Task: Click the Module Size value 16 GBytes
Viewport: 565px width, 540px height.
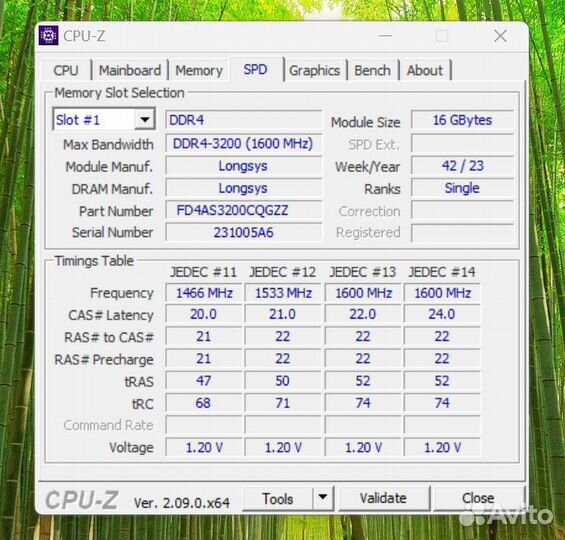Action: (x=462, y=120)
